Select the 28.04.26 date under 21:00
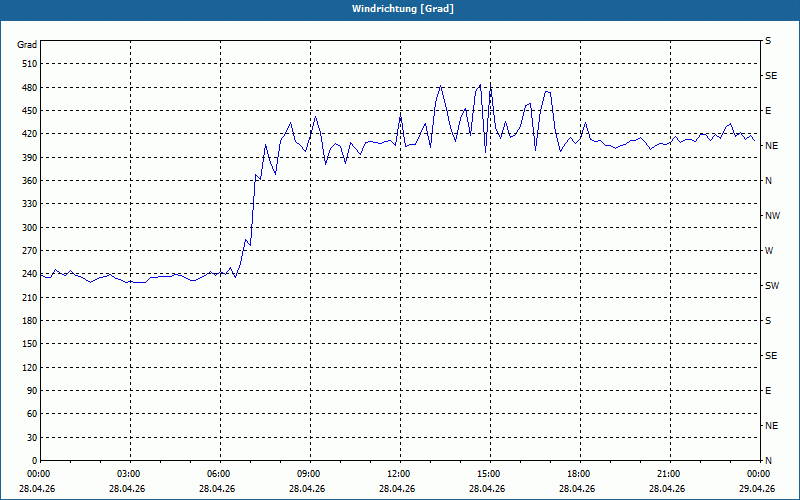800x500 pixels. (668, 489)
